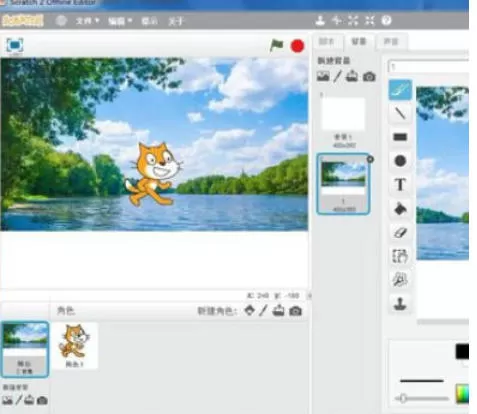Screen dimensions: 477x414
Task: Click the black current-color swatch
Action: click(x=462, y=351)
